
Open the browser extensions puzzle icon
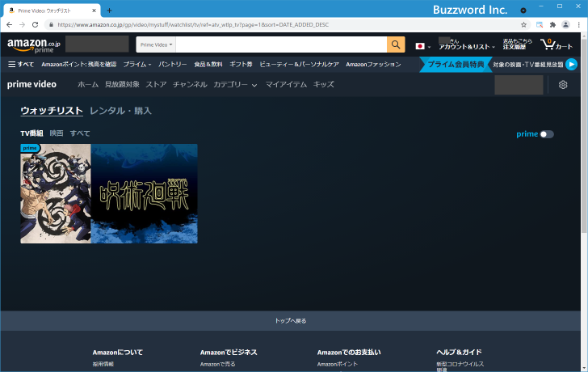pos(552,25)
